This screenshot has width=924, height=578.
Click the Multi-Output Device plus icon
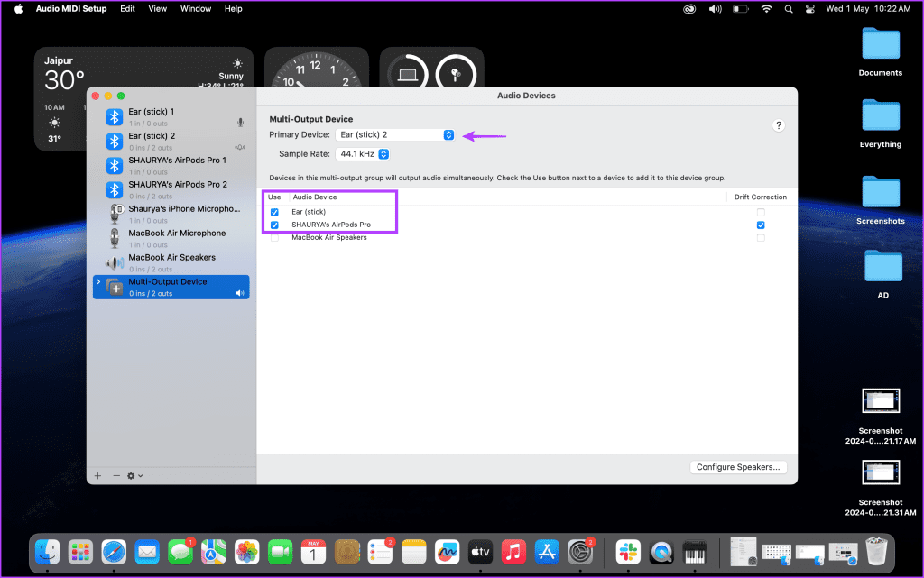[115, 287]
